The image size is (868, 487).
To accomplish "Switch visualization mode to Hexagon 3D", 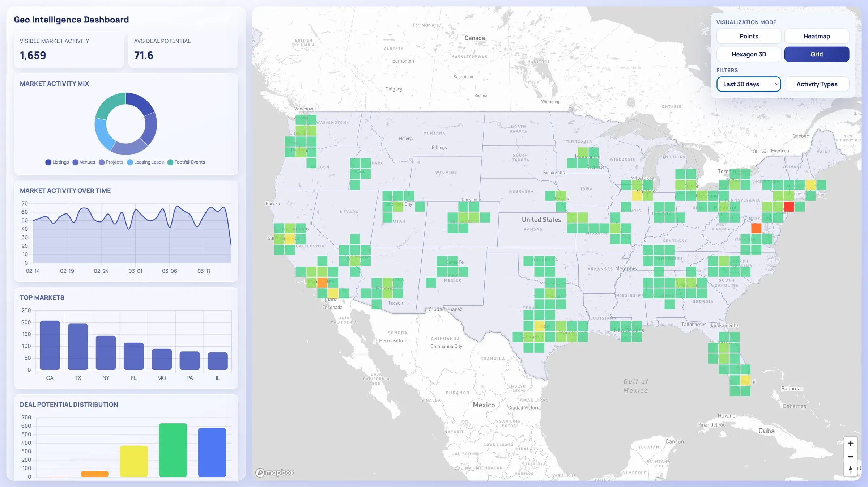I will pyautogui.click(x=749, y=54).
